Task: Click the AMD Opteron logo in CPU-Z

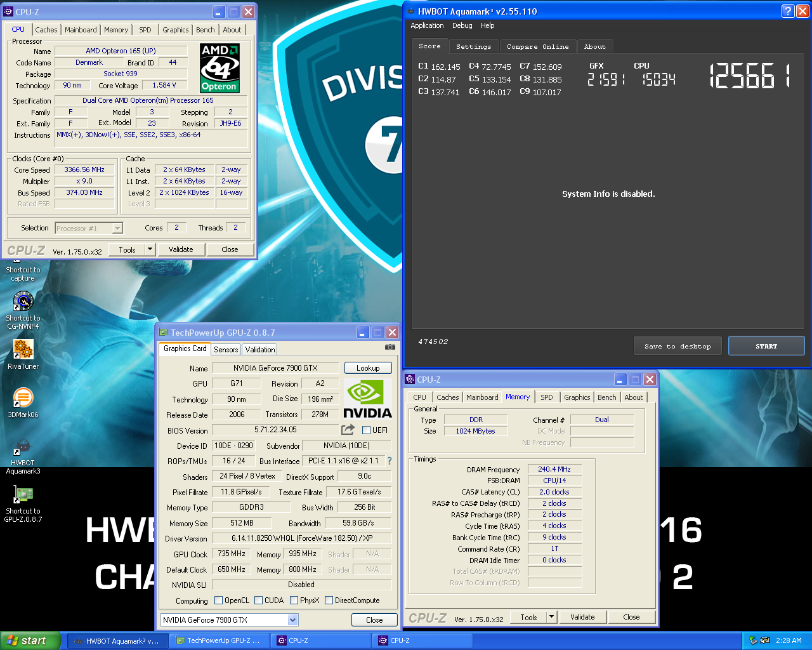Action: point(219,68)
